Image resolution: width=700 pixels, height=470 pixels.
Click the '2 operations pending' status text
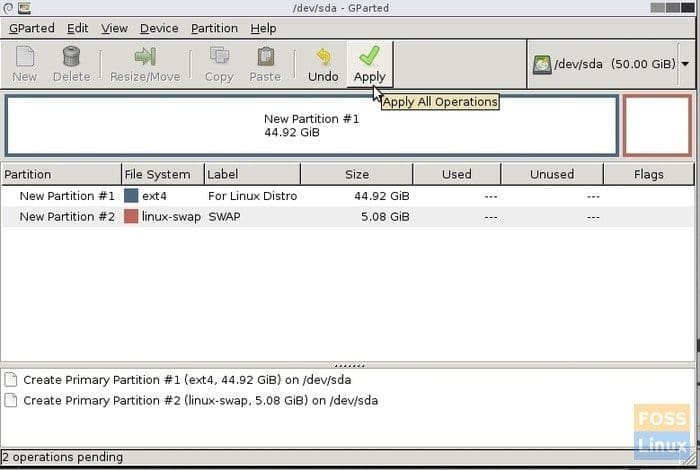click(x=62, y=457)
